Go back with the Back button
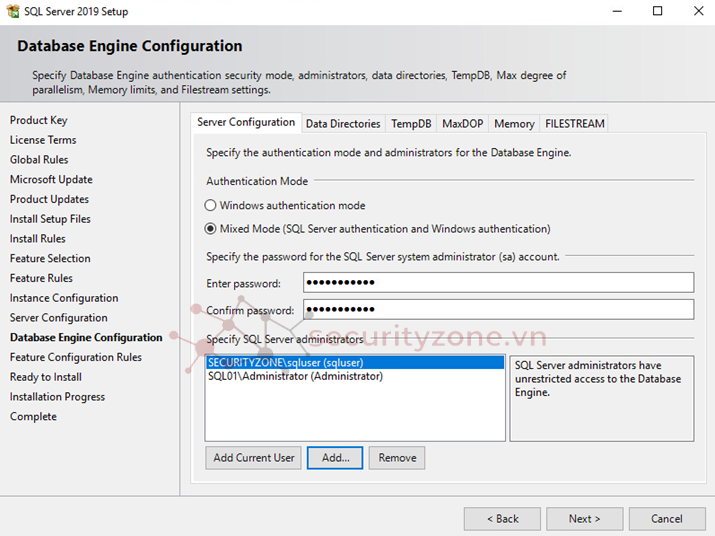 pyautogui.click(x=502, y=519)
